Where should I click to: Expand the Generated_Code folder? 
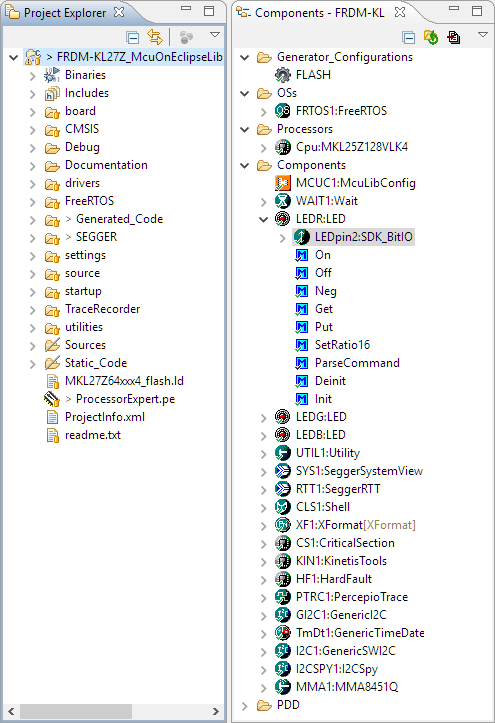(x=33, y=220)
